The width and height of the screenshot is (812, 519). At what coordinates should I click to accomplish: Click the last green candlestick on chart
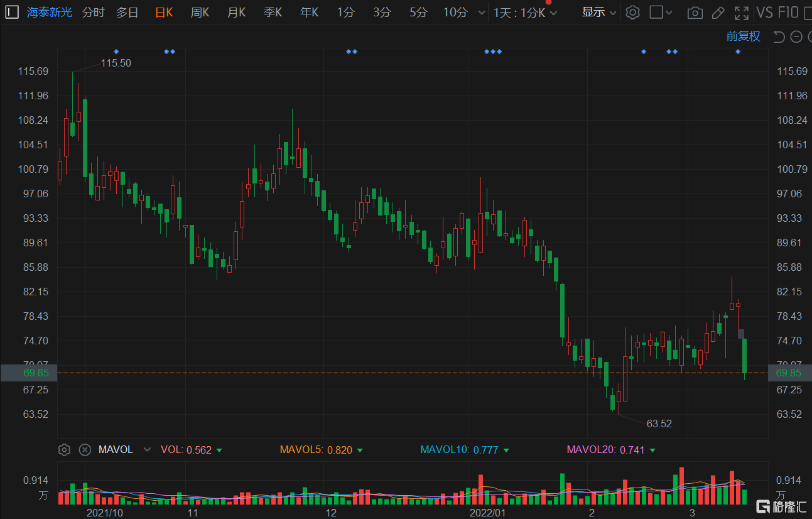coord(745,356)
